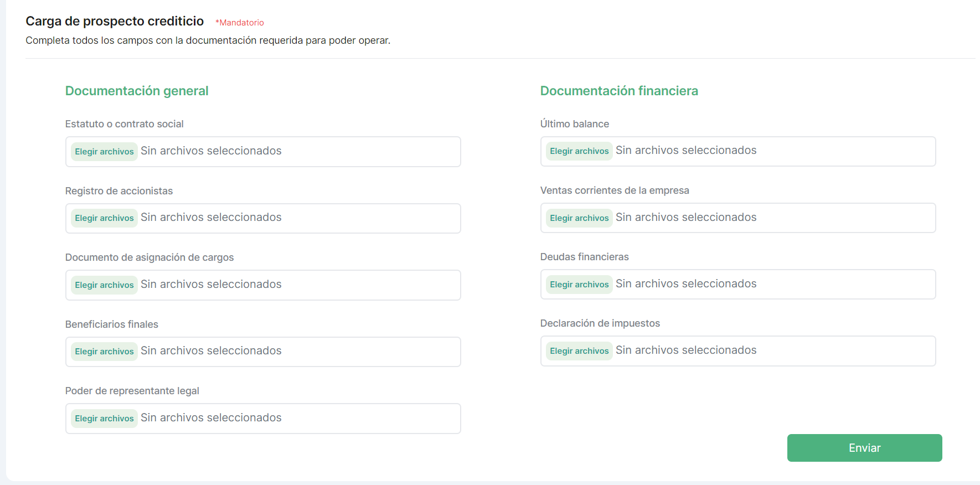This screenshot has width=980, height=485.
Task: Click 'Elegir archivos' under Ventas corrientes de la empresa
Action: [x=579, y=218]
